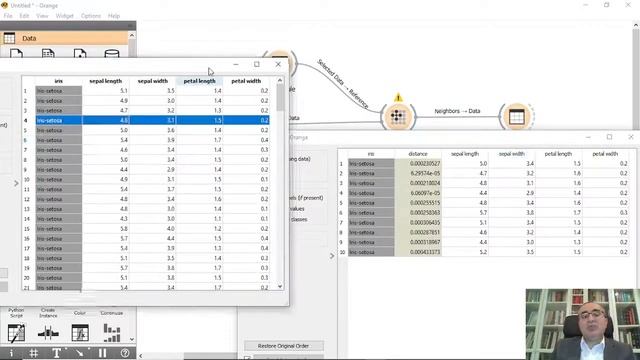Open the Options menu
The width and height of the screenshot is (640, 360).
point(91,16)
